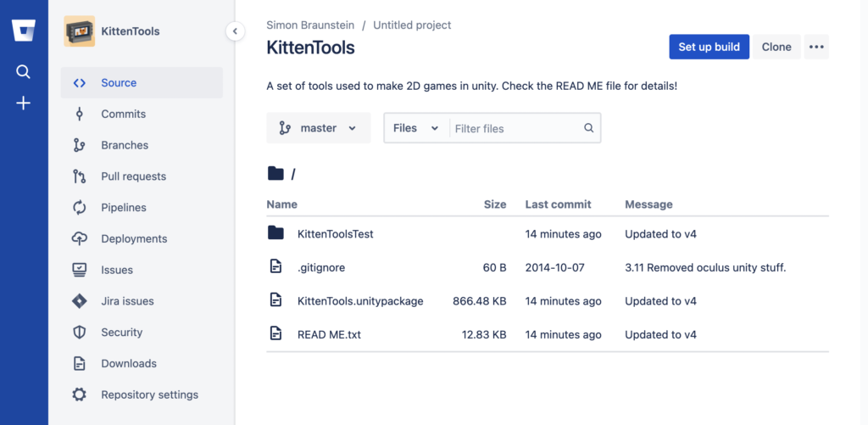Select Branches in the sidebar
Viewport: 868px width, 425px height.
[142, 145]
